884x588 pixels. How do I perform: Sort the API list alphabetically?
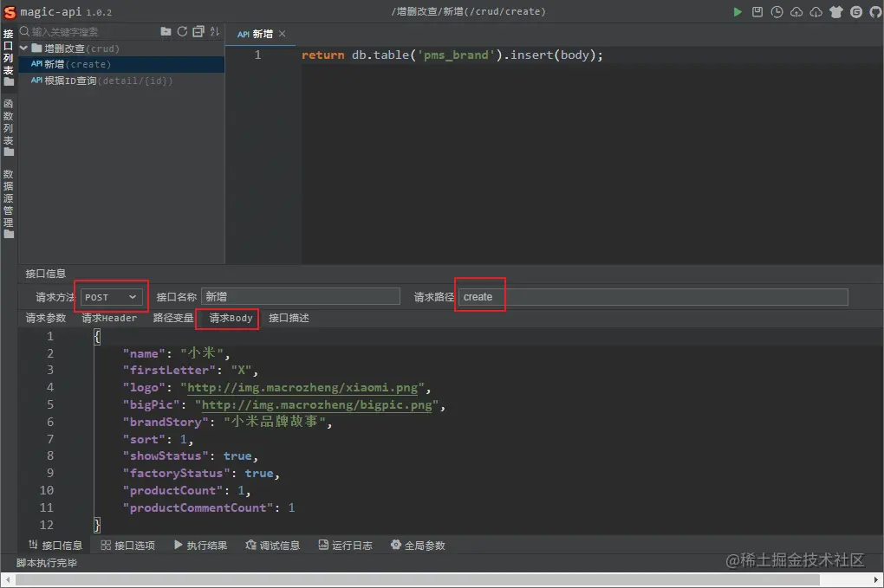click(x=215, y=31)
